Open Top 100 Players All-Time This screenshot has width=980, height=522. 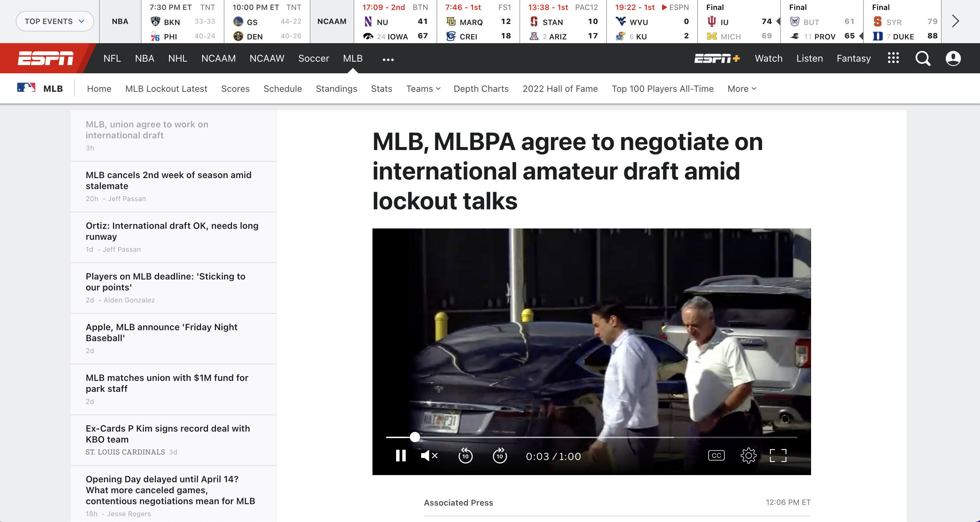click(662, 89)
